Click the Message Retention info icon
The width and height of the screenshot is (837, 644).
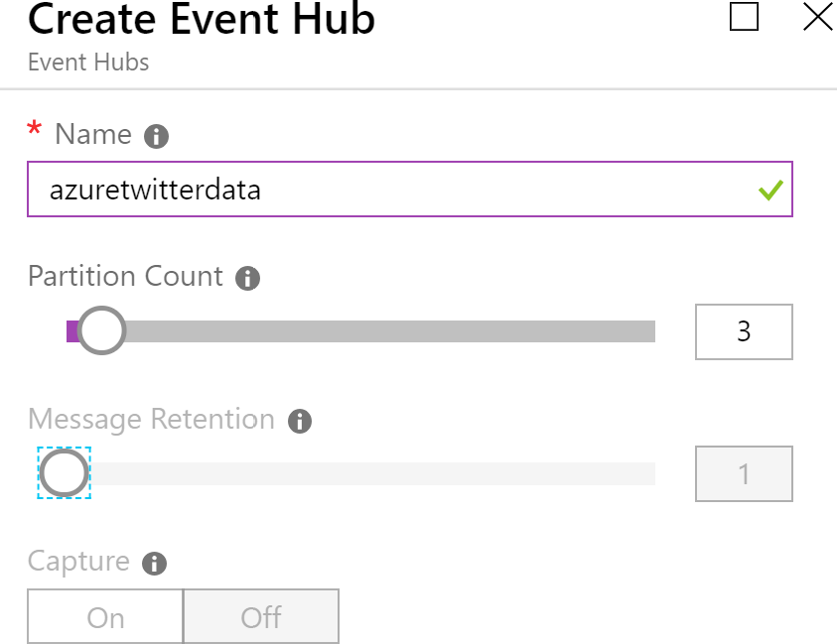click(299, 421)
